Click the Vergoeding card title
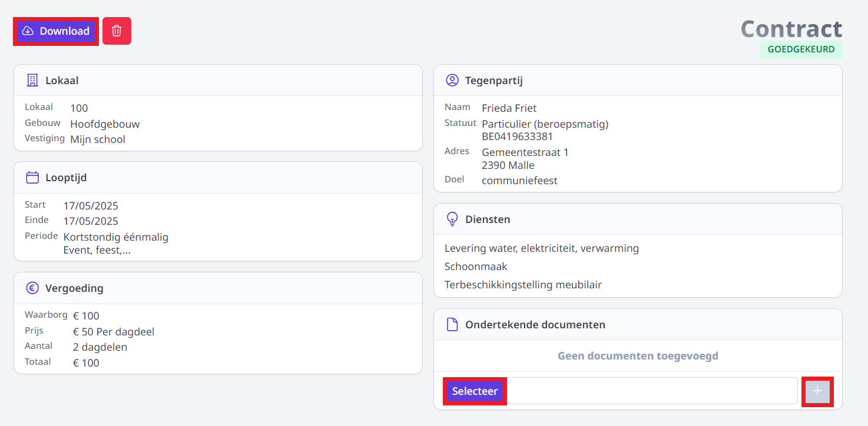 [x=74, y=288]
